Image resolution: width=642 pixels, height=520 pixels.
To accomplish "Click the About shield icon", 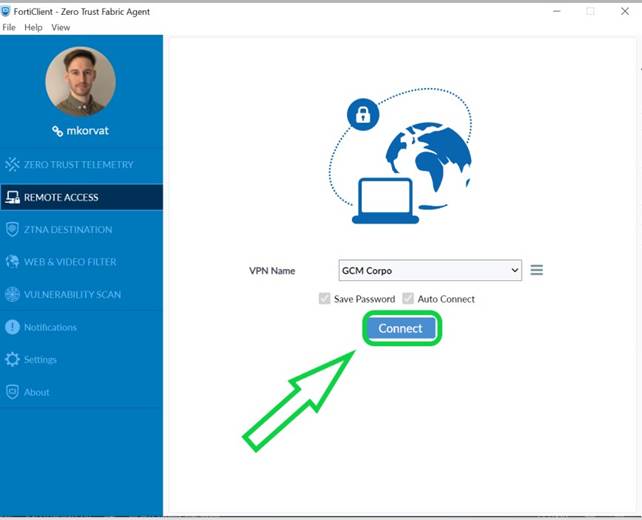I will (12, 392).
